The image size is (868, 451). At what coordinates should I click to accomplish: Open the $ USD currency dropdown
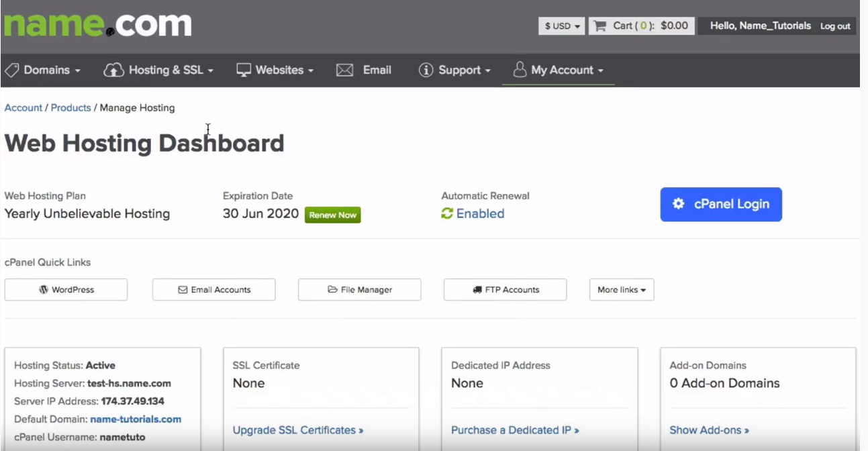pyautogui.click(x=562, y=26)
